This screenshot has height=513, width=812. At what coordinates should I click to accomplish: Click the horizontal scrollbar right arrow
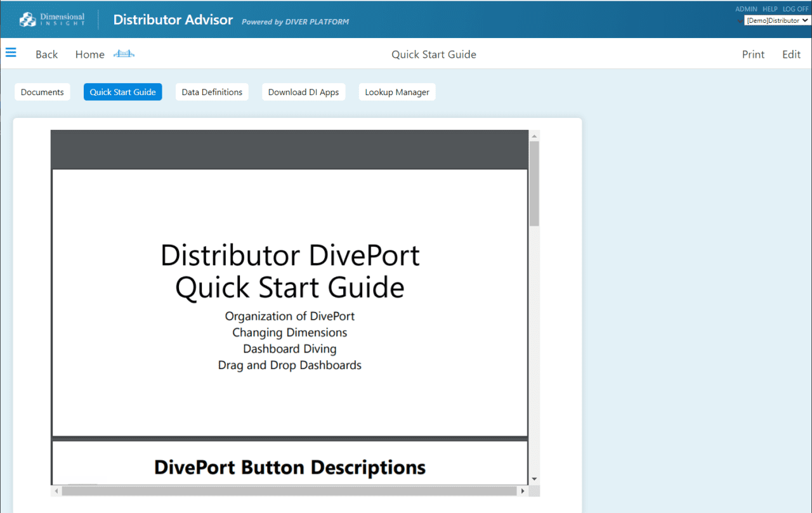[x=523, y=491]
